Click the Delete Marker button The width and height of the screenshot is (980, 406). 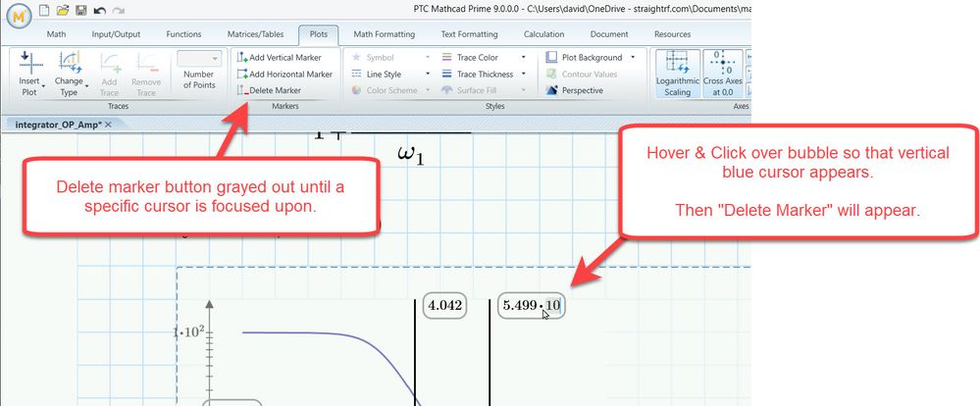(270, 90)
